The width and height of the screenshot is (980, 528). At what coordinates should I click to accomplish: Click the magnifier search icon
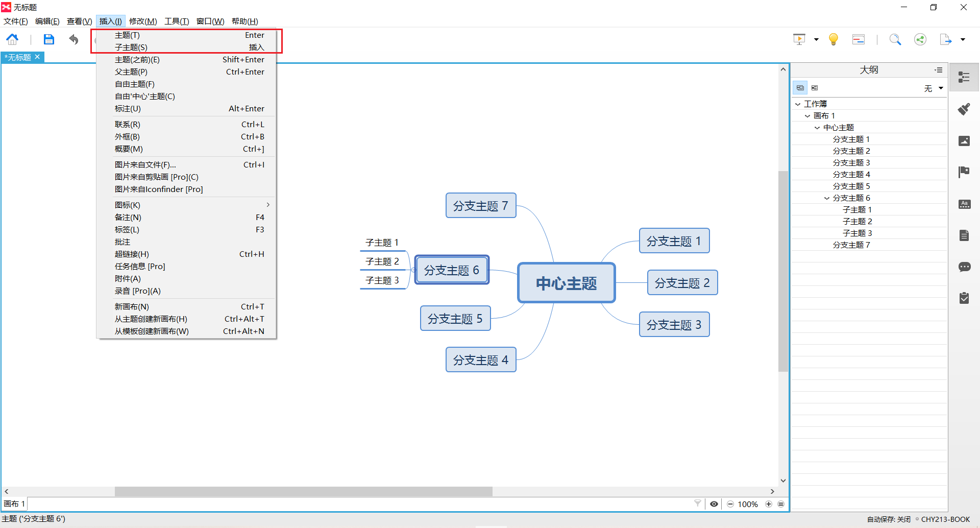point(895,39)
